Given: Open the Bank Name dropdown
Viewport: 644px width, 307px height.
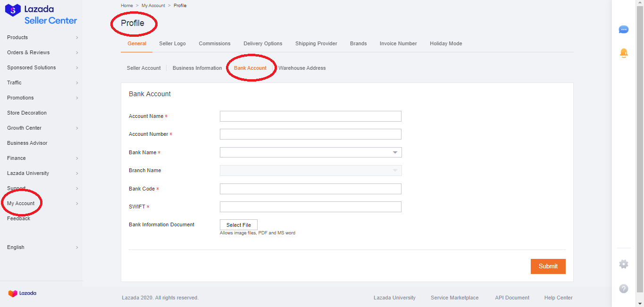Looking at the screenshot, I should pyautogui.click(x=310, y=152).
